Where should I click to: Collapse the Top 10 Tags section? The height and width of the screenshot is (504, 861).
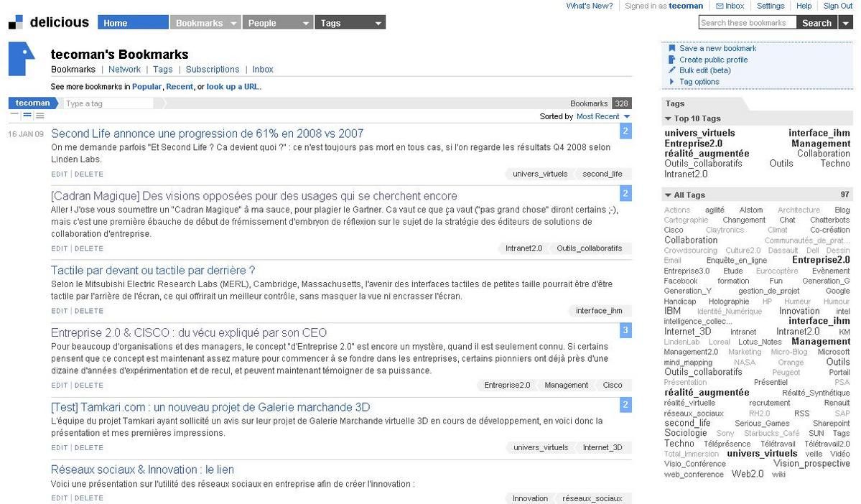[669, 118]
